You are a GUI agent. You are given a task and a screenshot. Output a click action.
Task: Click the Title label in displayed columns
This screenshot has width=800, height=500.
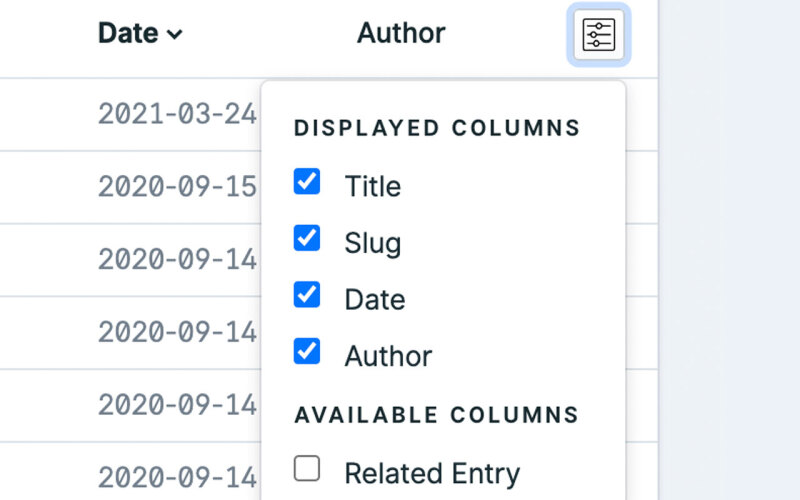pos(372,186)
